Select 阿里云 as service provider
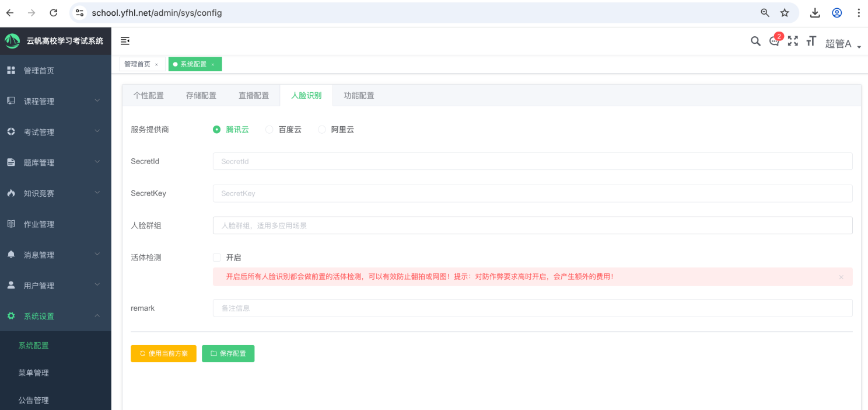 (x=322, y=130)
